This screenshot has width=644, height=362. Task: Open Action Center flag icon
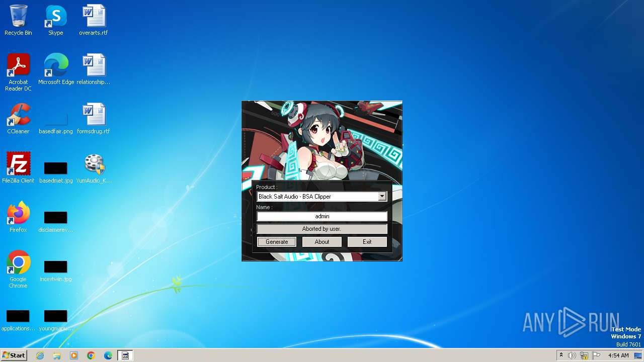click(x=596, y=355)
